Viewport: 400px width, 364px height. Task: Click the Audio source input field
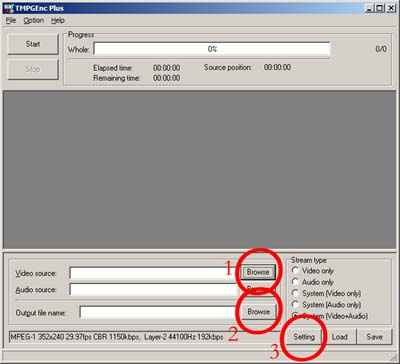[154, 289]
